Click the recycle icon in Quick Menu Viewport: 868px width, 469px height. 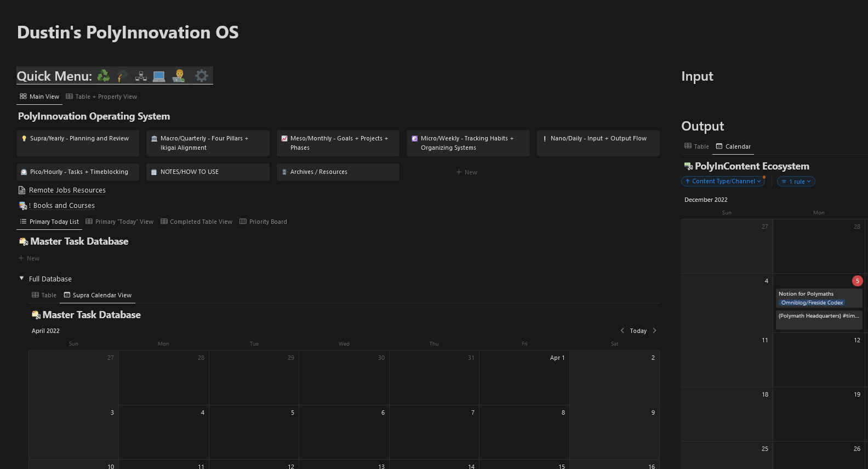[x=103, y=76]
